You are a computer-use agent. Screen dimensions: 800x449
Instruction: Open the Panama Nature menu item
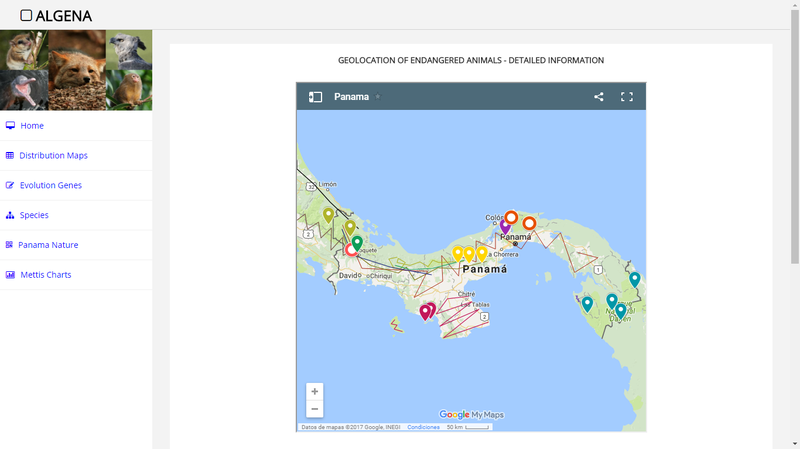(48, 245)
